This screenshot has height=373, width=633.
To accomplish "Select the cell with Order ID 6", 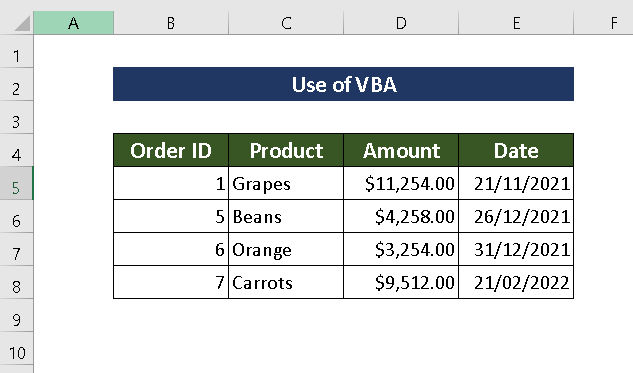I will click(x=171, y=249).
